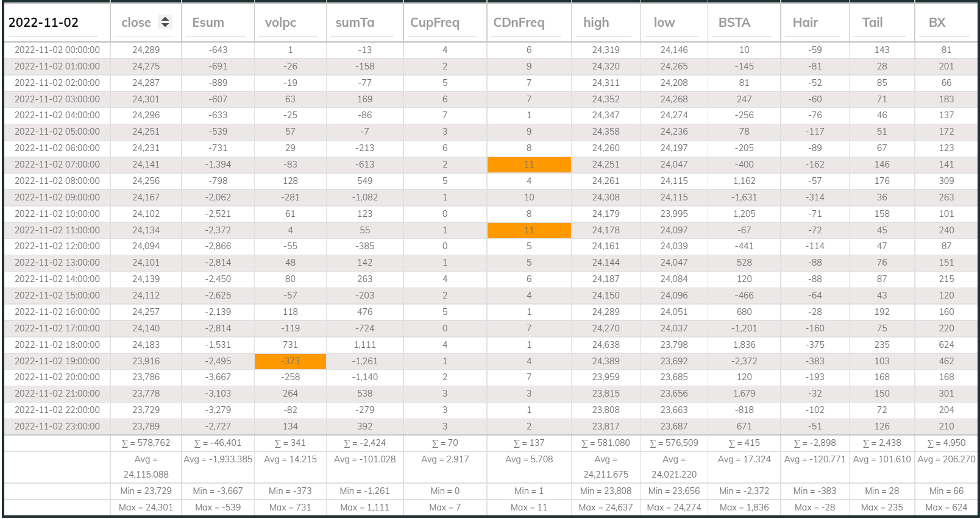Sort by the close column header
This screenshot has height=519, width=980.
click(x=136, y=23)
